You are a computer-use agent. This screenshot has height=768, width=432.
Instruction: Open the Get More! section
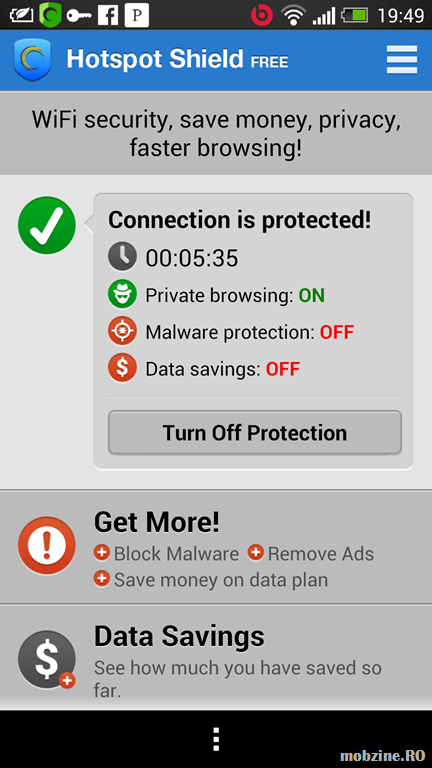pos(216,547)
